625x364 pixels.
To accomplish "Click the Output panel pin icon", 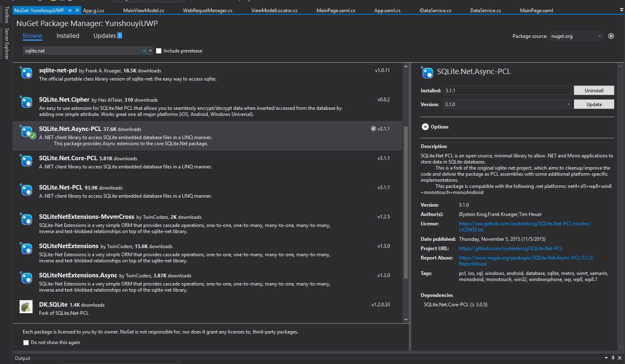I will (613, 358).
